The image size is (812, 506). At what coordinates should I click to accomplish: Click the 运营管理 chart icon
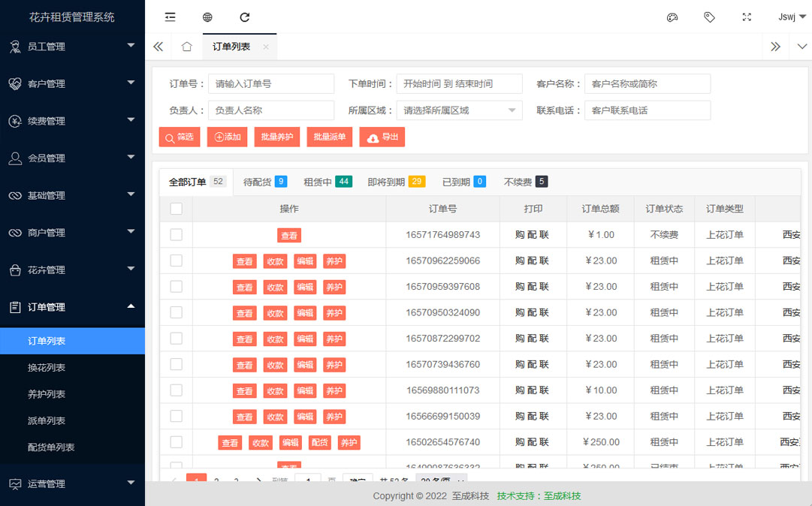[15, 484]
